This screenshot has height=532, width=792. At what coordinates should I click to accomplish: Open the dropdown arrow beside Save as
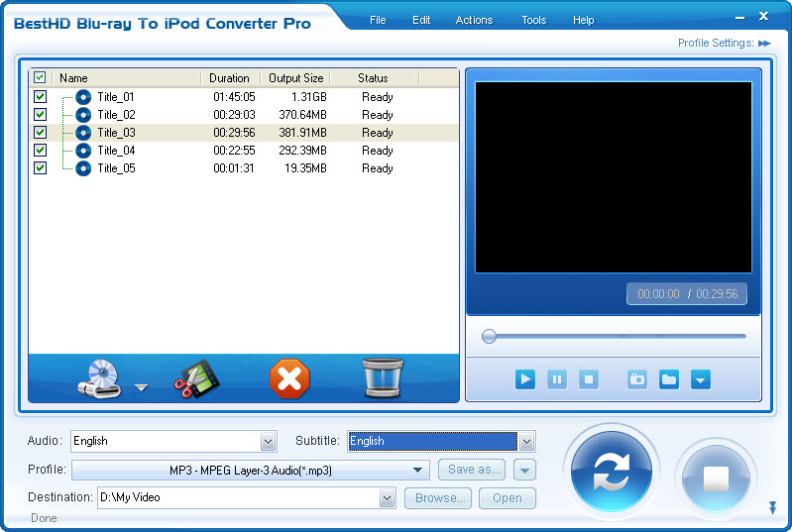524,470
